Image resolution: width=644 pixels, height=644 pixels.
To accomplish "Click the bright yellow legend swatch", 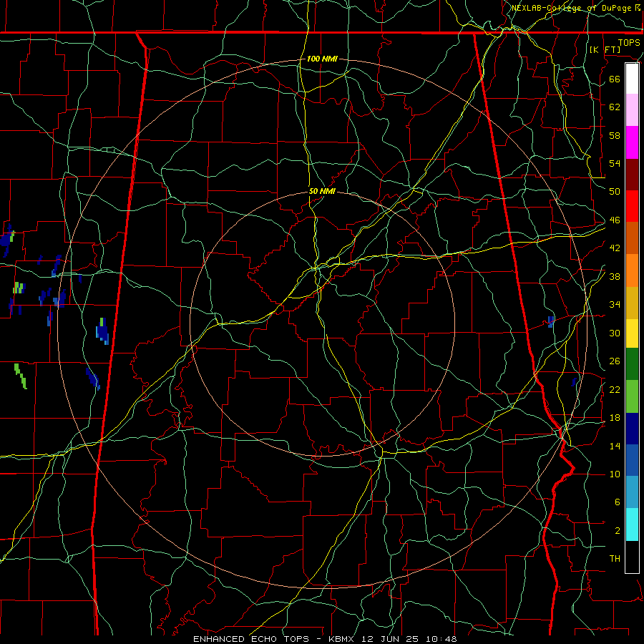I will [632, 333].
